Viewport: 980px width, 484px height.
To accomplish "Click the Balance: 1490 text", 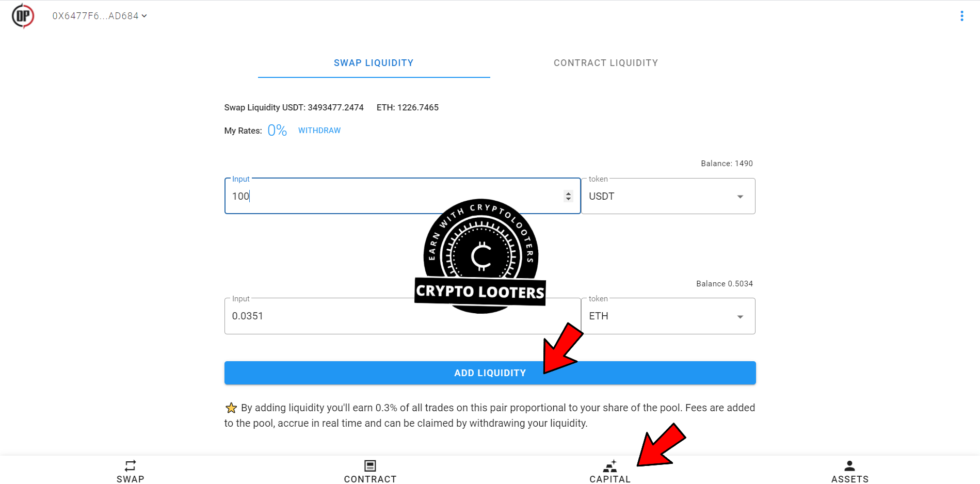I will coord(727,164).
